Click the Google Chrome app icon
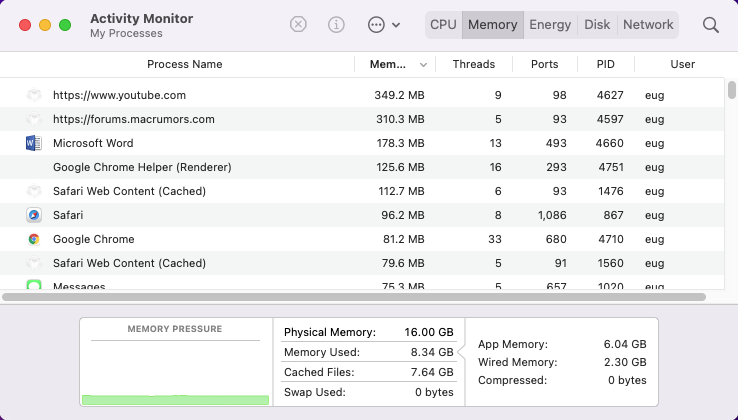Screen dimensions: 738x420 click(x=34, y=239)
